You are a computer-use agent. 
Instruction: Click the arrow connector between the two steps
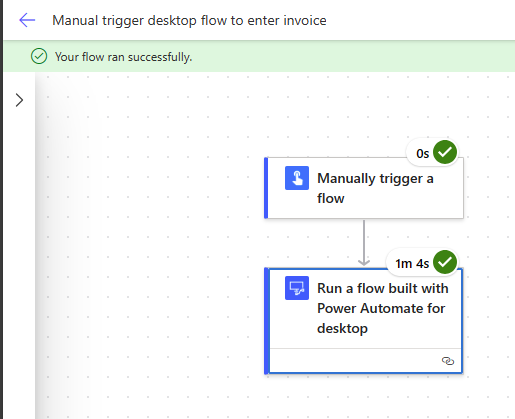364,243
